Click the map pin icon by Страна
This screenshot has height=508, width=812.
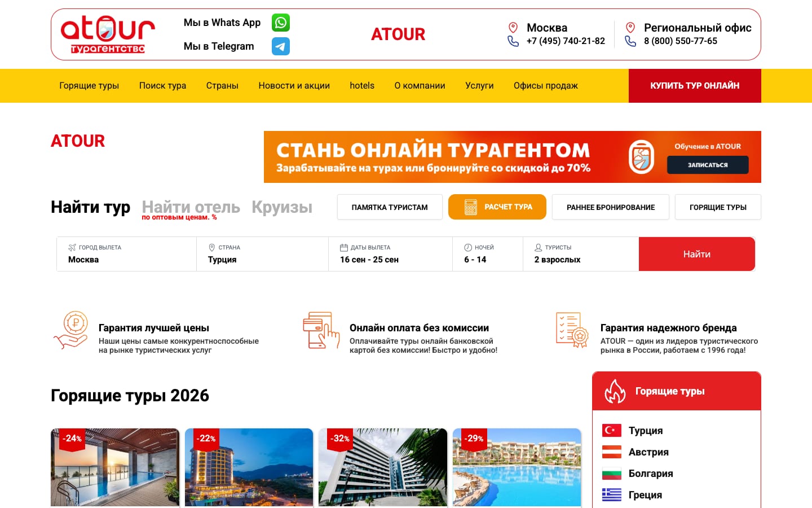tap(212, 247)
